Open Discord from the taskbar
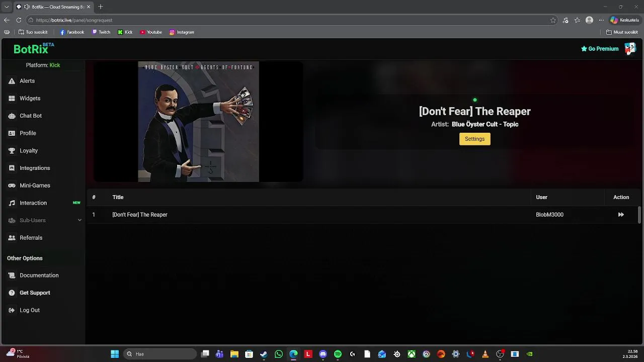 (x=323, y=354)
